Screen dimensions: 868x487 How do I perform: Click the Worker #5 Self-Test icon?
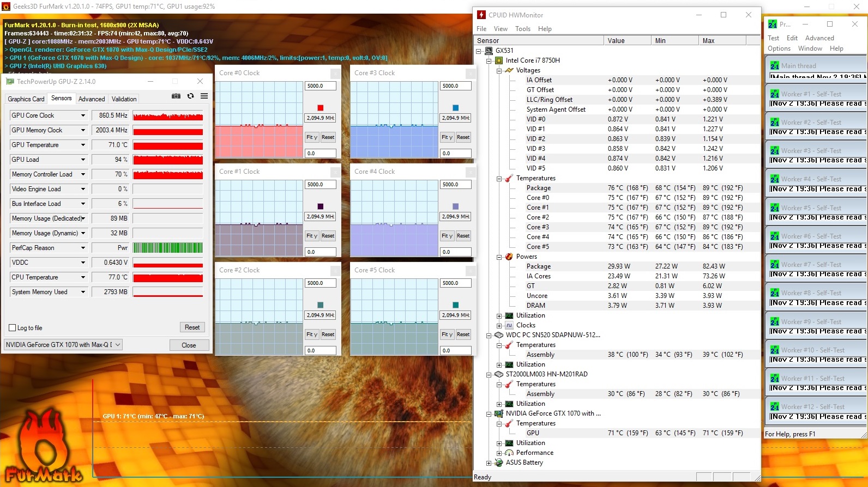pyautogui.click(x=775, y=208)
